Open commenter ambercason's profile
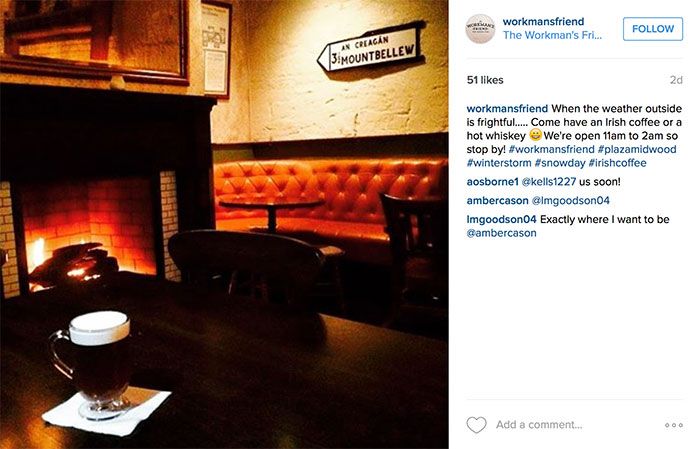Viewport: 700px width, 449px height. pos(497,200)
